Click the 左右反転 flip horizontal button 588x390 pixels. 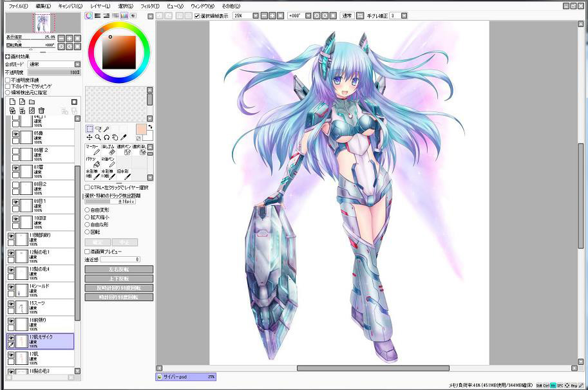119,269
